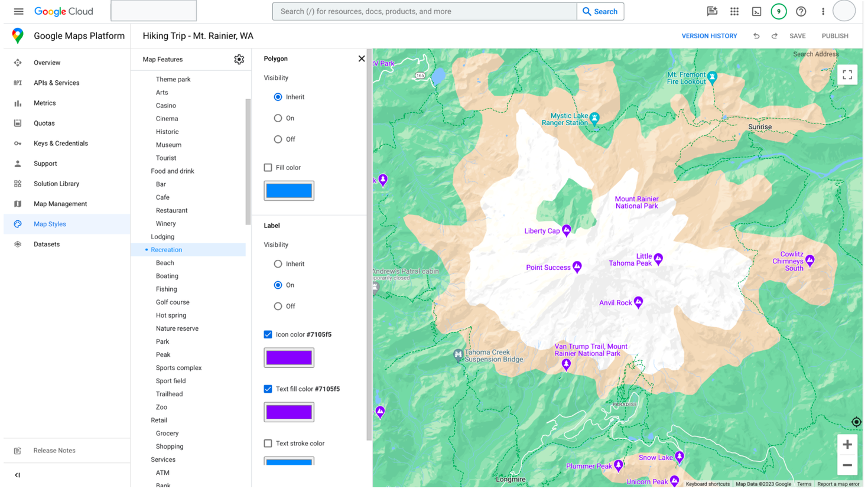The width and height of the screenshot is (868, 489).
Task: Click the PUBLISH button
Action: (x=834, y=36)
